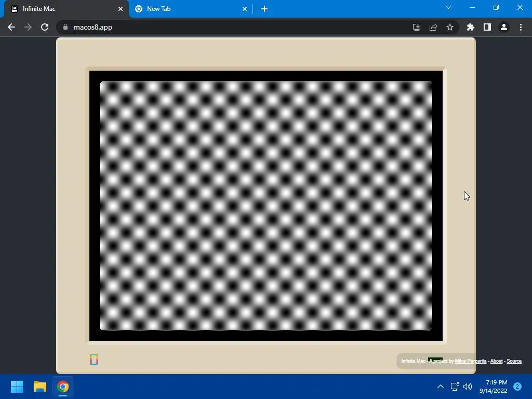The width and height of the screenshot is (532, 399).
Task: View site information lock icon
Action: tap(65, 27)
